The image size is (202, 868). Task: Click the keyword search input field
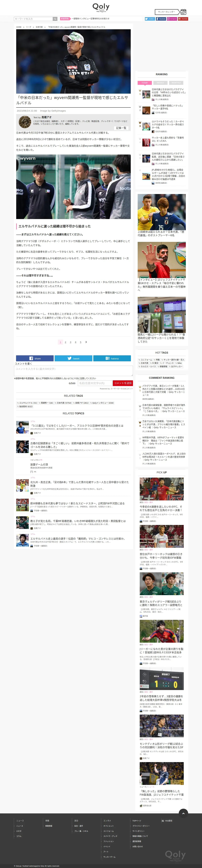coord(33,19)
